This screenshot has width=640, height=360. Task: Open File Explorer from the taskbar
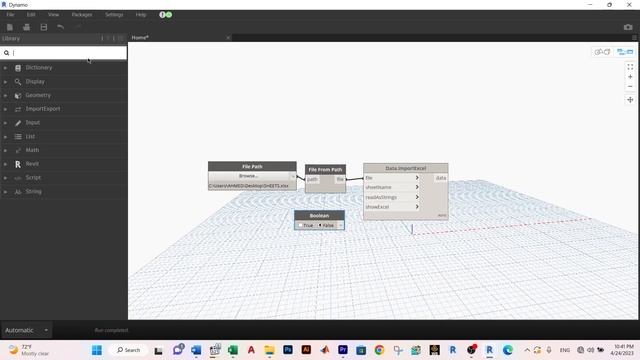coord(269,350)
